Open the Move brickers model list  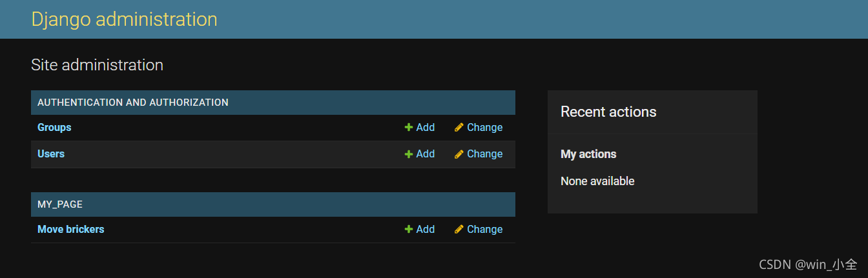(x=70, y=230)
